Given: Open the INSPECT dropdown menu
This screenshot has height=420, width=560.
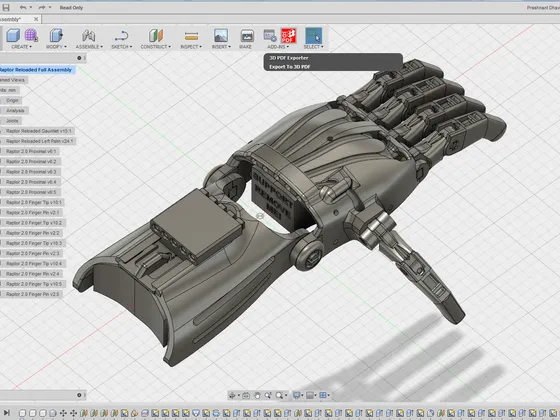Looking at the screenshot, I should point(191,47).
